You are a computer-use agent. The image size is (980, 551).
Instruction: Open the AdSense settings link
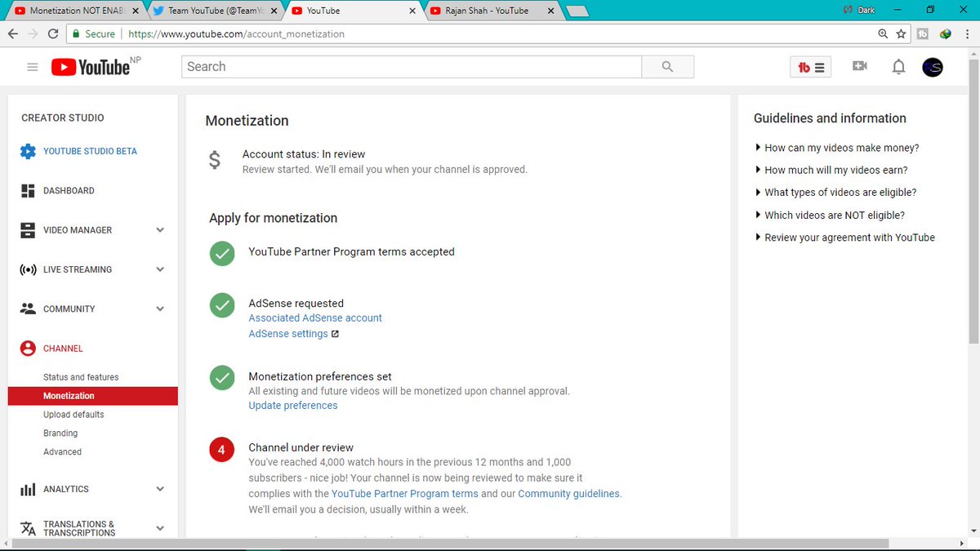(288, 334)
